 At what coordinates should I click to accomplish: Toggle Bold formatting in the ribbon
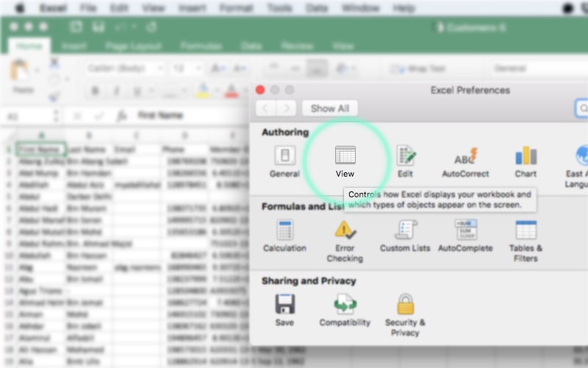pyautogui.click(x=95, y=91)
